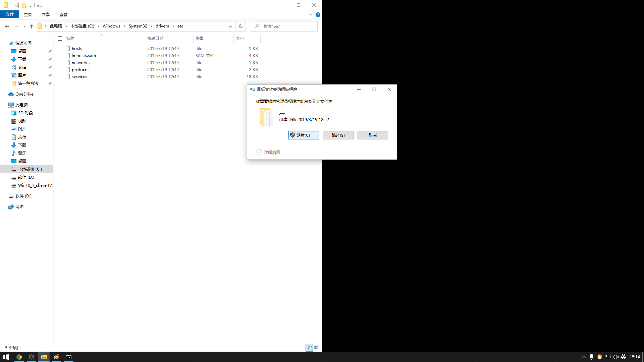Open Win10_1_share network drive
This screenshot has height=362, width=644.
[x=35, y=185]
